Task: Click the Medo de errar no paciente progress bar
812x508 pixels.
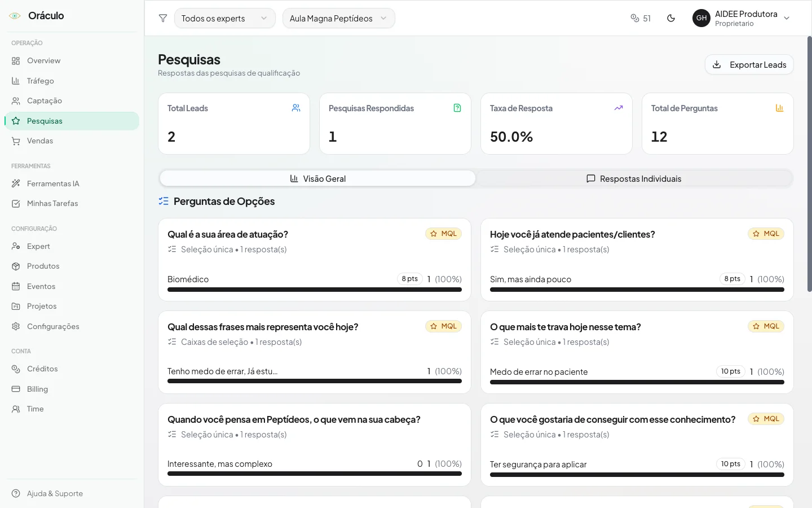Action: tap(637, 382)
